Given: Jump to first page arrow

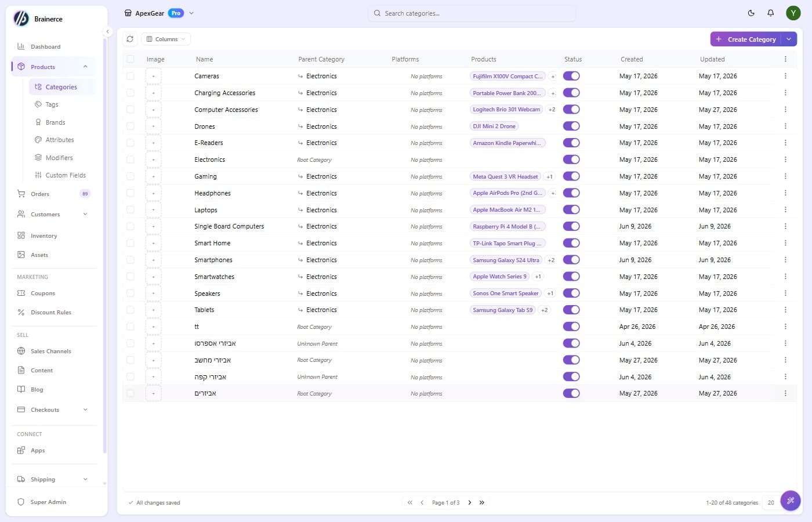Looking at the screenshot, I should [410, 502].
